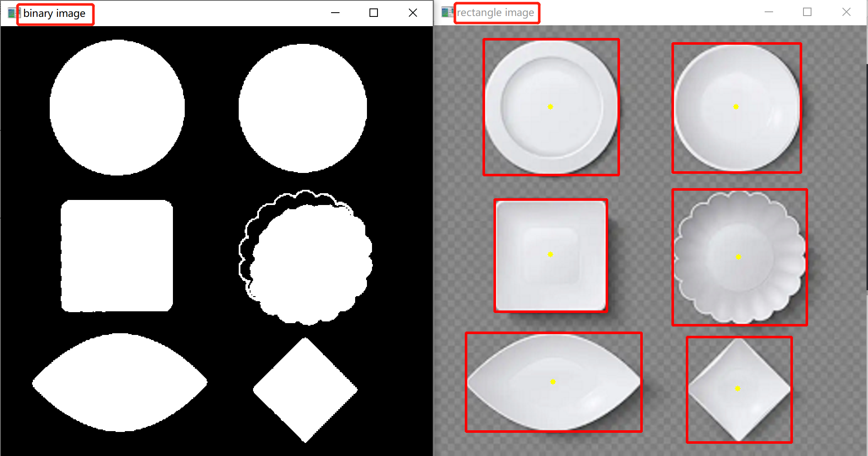Click the yellow centroid dot on the round plate
This screenshot has height=456, width=868.
coord(550,107)
